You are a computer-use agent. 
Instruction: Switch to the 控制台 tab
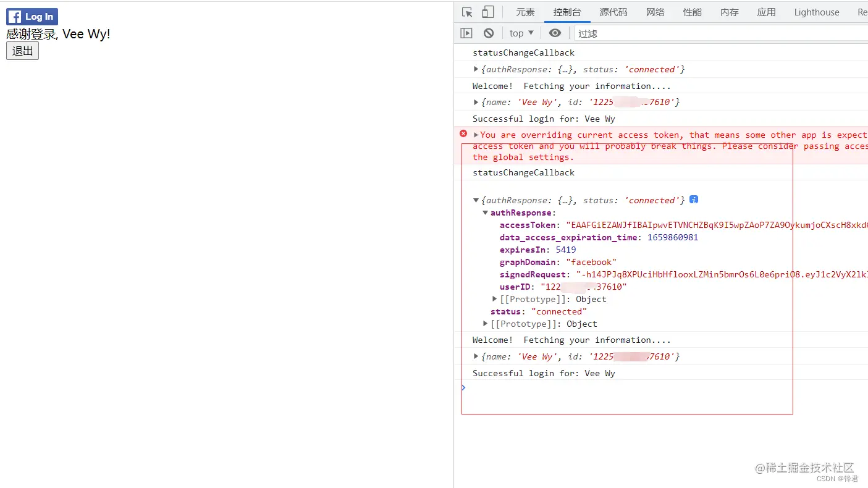[x=567, y=12]
